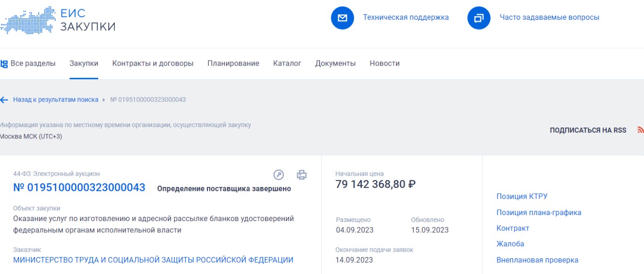Open the Жалоба link
The height and width of the screenshot is (274, 644).
point(510,244)
